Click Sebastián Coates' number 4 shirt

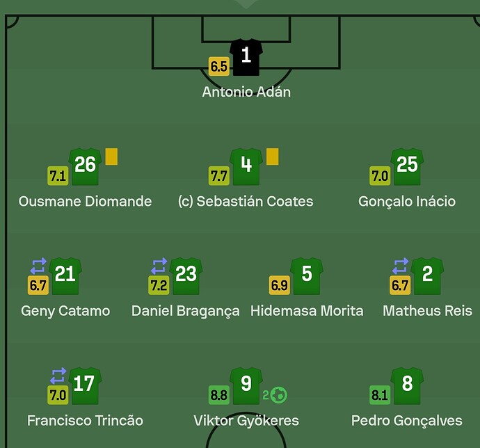pos(246,166)
